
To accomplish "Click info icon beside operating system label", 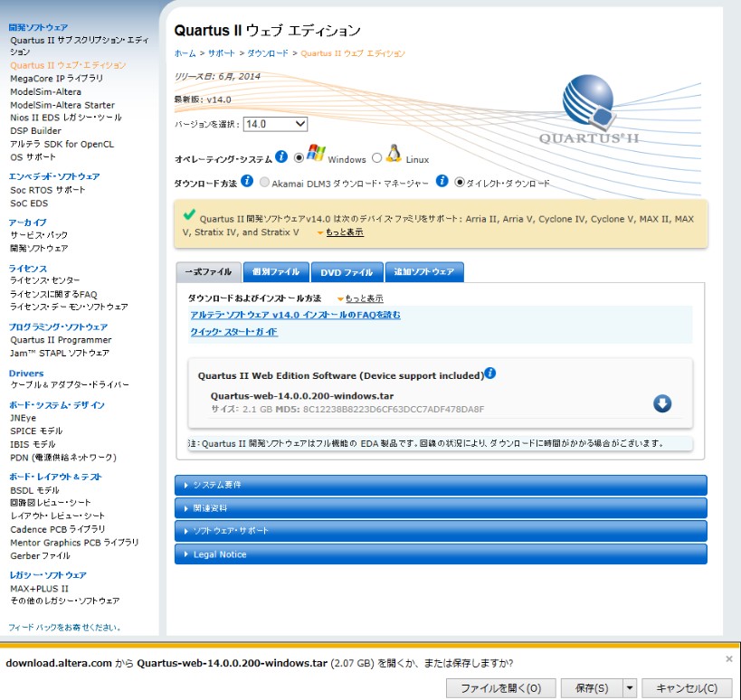I will coord(281,156).
